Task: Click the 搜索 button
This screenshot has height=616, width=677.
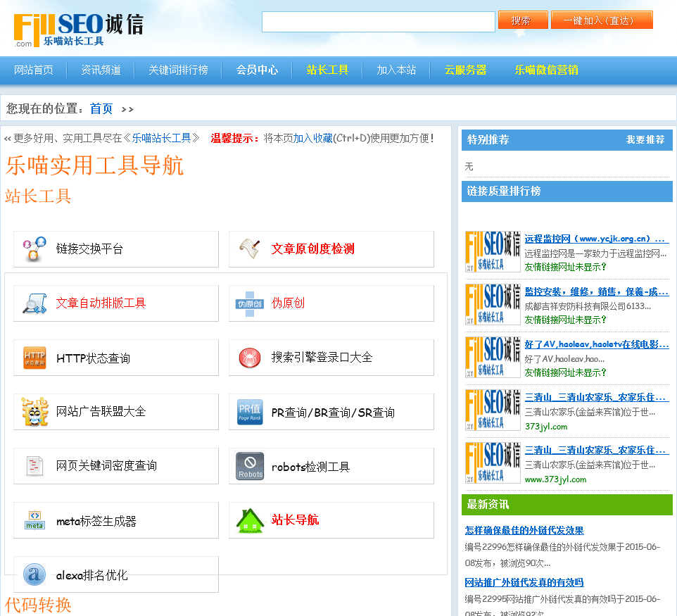Action: (x=523, y=20)
